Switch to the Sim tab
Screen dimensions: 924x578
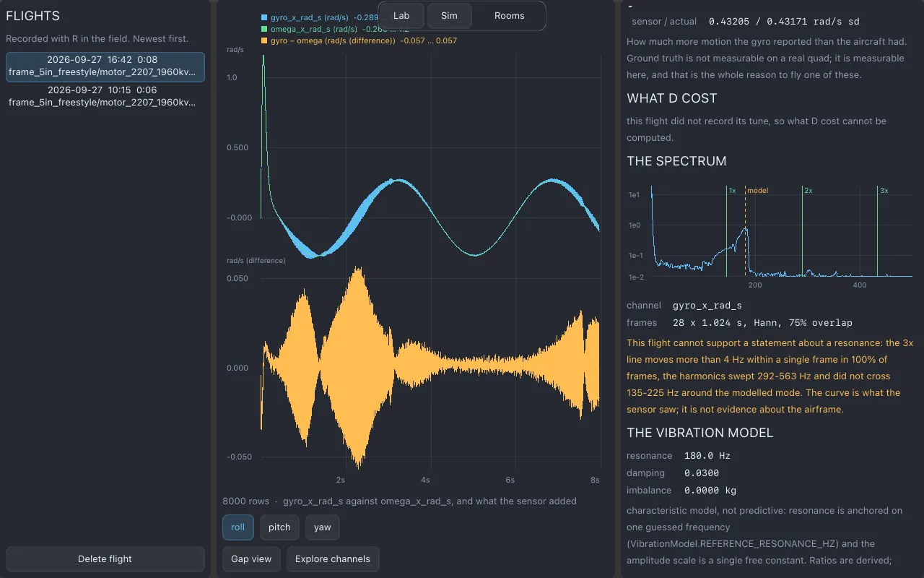[449, 16]
